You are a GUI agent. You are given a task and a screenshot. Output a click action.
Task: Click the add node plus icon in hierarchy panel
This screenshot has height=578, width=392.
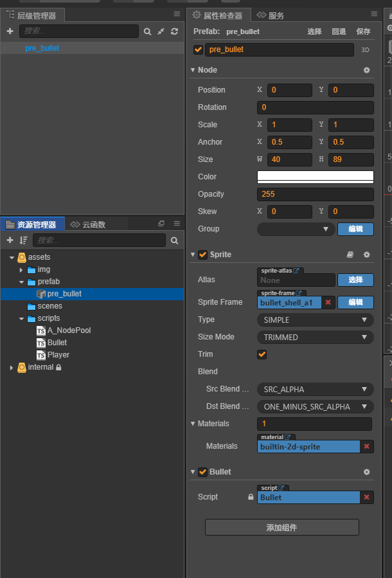click(10, 31)
